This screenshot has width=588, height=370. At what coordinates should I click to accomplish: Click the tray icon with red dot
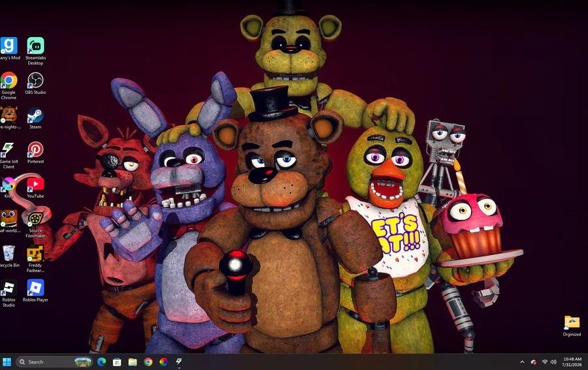(534, 362)
